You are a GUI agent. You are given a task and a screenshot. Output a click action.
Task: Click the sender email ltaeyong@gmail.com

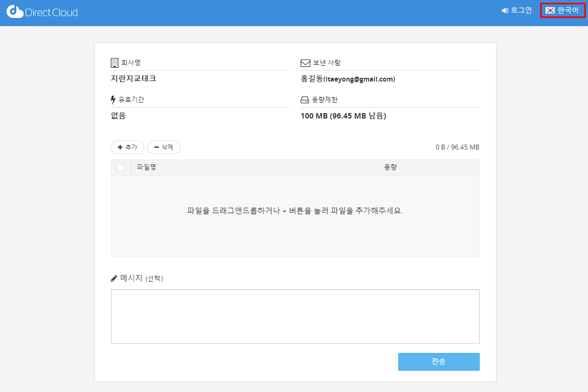coord(359,79)
